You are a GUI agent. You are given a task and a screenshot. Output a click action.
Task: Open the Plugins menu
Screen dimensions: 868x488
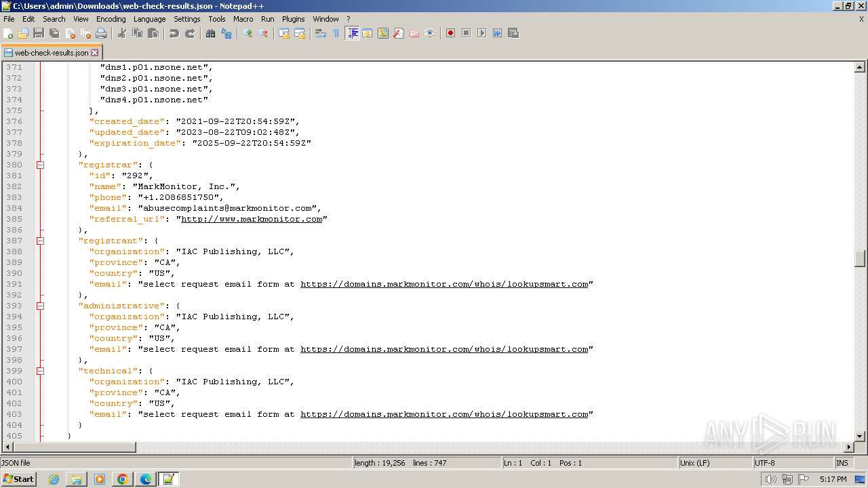pyautogui.click(x=294, y=19)
